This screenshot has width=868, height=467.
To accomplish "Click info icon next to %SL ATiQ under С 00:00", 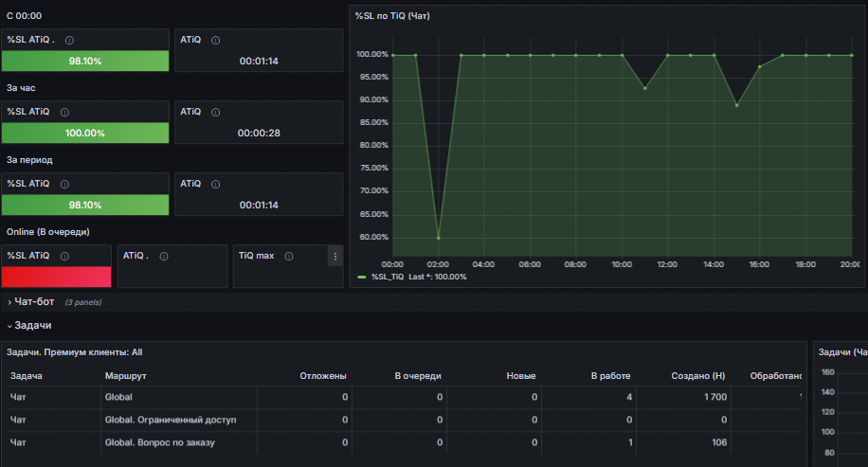I will coord(70,40).
